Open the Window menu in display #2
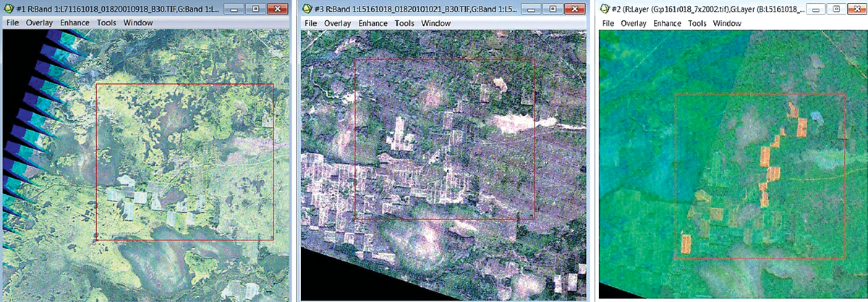 (x=727, y=23)
